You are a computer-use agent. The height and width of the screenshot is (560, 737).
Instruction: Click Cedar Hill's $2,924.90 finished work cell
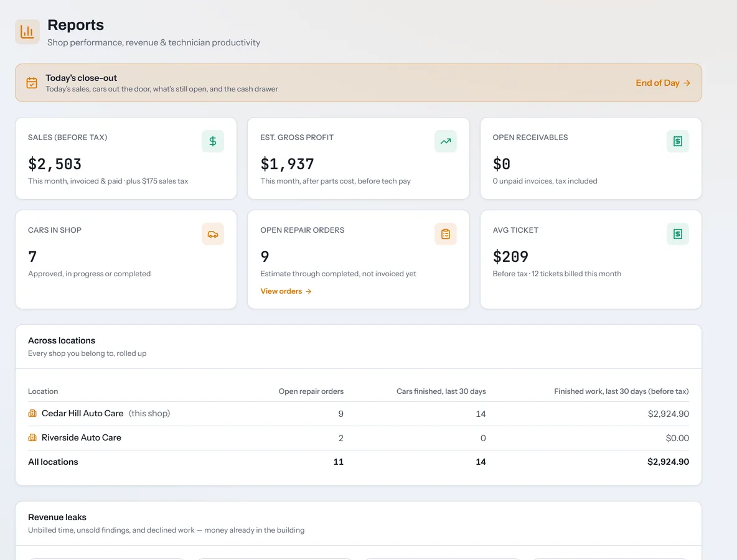coord(669,414)
